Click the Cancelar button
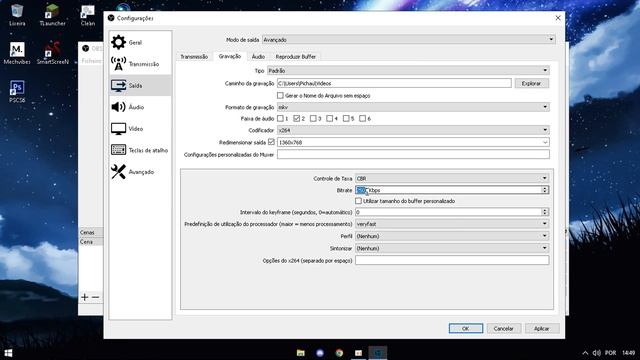 pos(504,328)
